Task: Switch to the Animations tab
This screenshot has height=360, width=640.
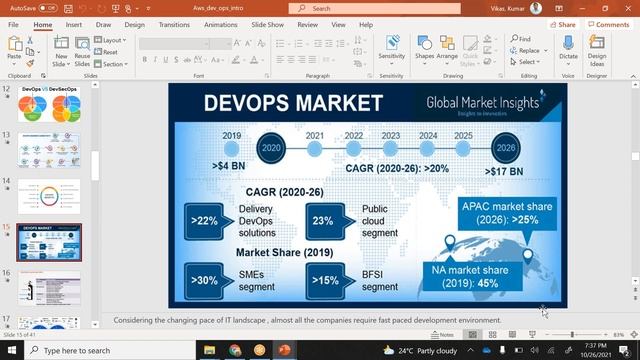Action: click(221, 24)
